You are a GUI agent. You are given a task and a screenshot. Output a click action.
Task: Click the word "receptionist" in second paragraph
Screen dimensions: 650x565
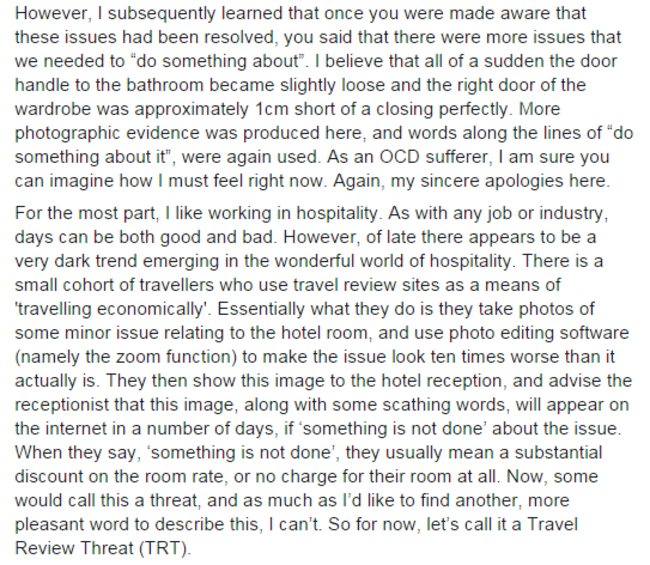coord(62,405)
